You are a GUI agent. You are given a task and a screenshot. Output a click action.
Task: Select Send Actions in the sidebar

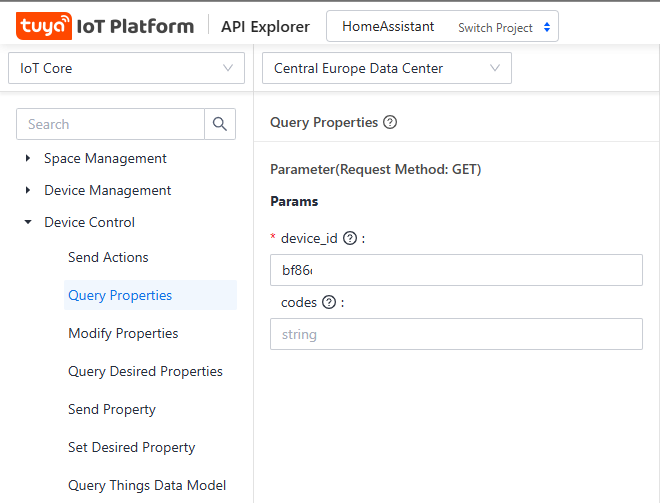(x=108, y=257)
